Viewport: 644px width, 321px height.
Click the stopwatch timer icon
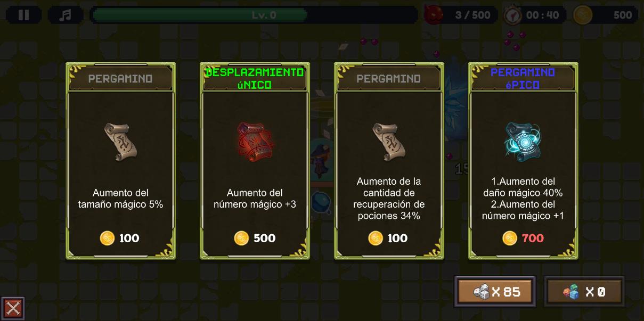512,15
